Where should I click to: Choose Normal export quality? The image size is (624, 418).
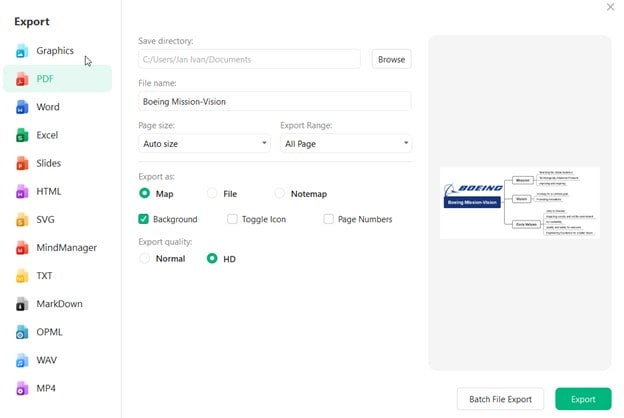[144, 258]
